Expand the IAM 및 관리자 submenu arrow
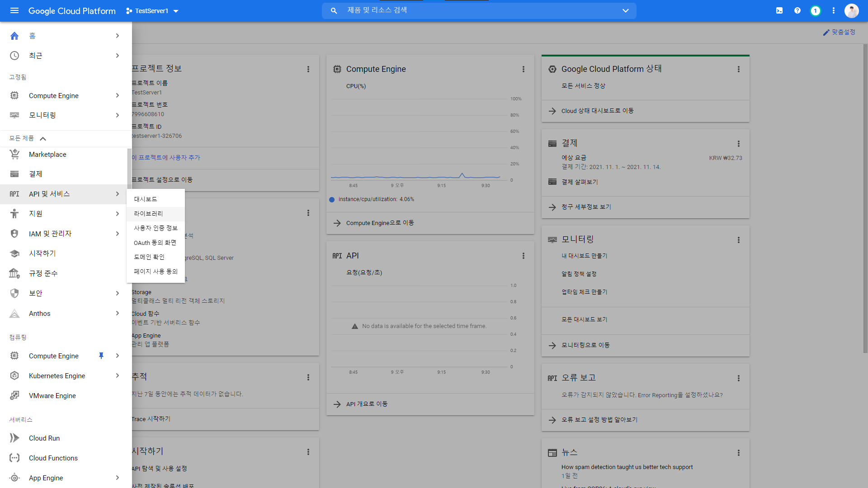This screenshot has height=488, width=868. coord(118,234)
